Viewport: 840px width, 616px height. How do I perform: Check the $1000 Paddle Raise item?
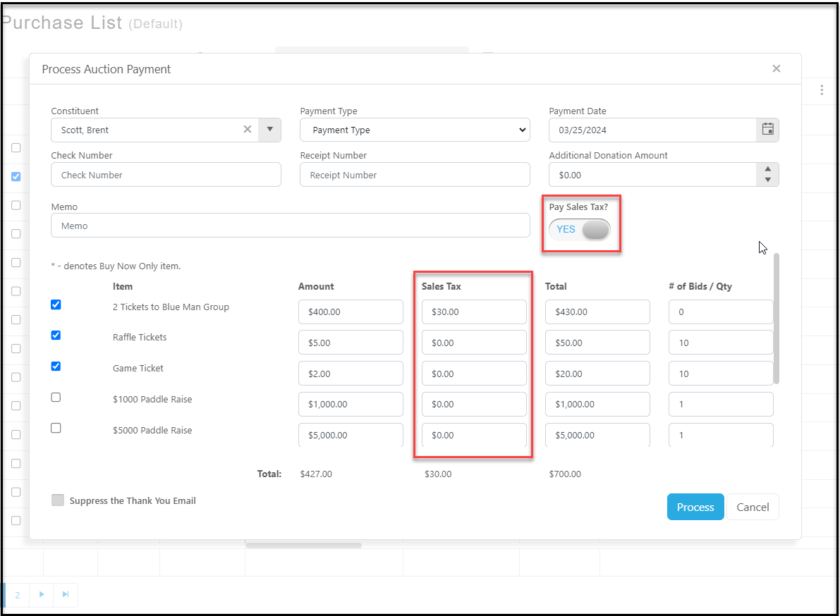coord(56,397)
